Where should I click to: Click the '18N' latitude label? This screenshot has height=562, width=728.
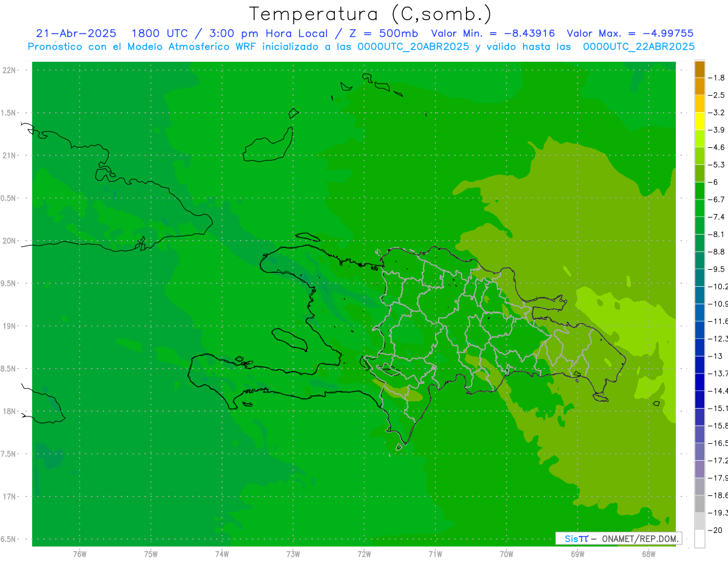pyautogui.click(x=8, y=412)
